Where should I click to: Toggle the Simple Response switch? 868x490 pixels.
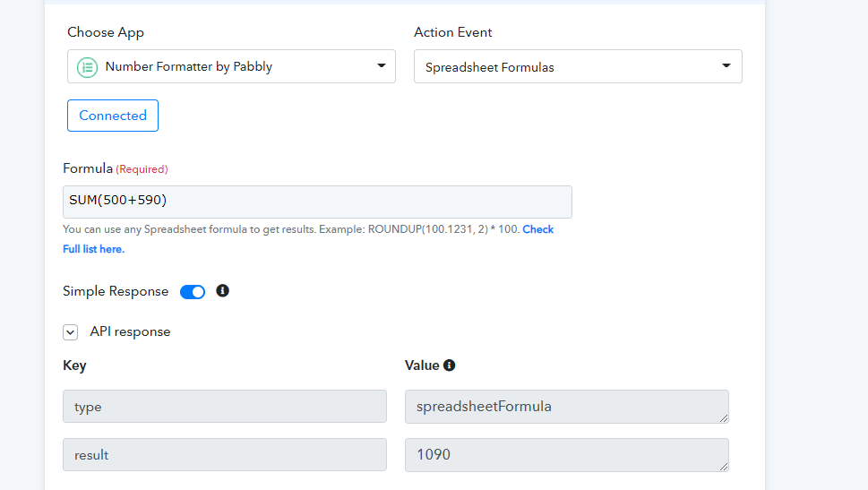[193, 292]
